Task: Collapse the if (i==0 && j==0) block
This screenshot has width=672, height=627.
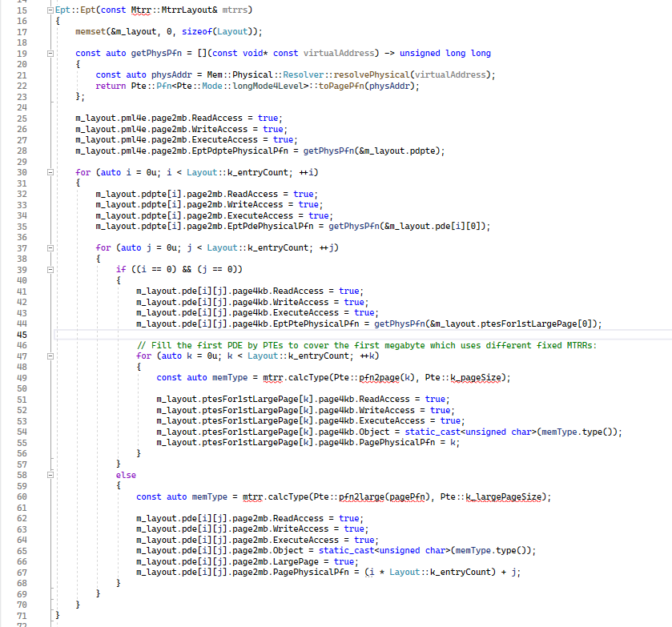Action: 50,269
